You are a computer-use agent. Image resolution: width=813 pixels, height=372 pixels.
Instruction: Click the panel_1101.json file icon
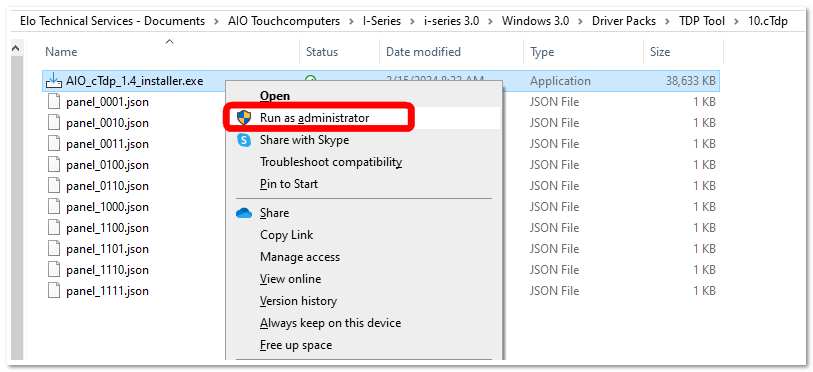(54, 249)
